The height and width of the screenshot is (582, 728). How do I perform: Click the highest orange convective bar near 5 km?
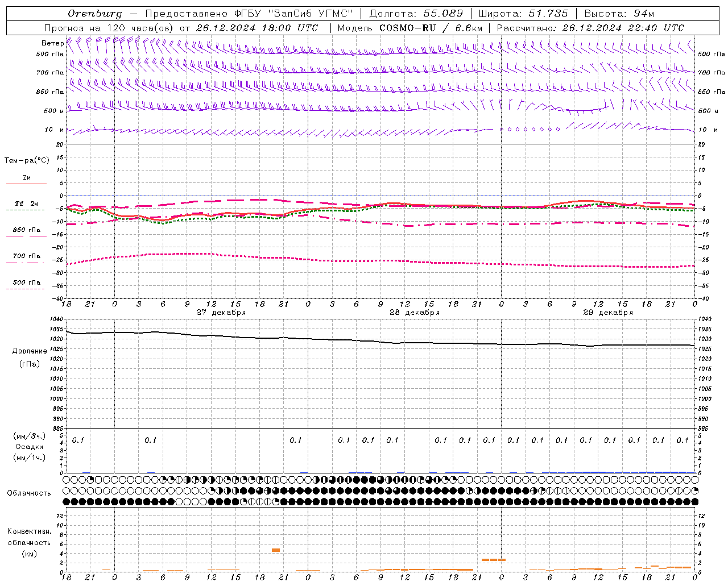276,550
